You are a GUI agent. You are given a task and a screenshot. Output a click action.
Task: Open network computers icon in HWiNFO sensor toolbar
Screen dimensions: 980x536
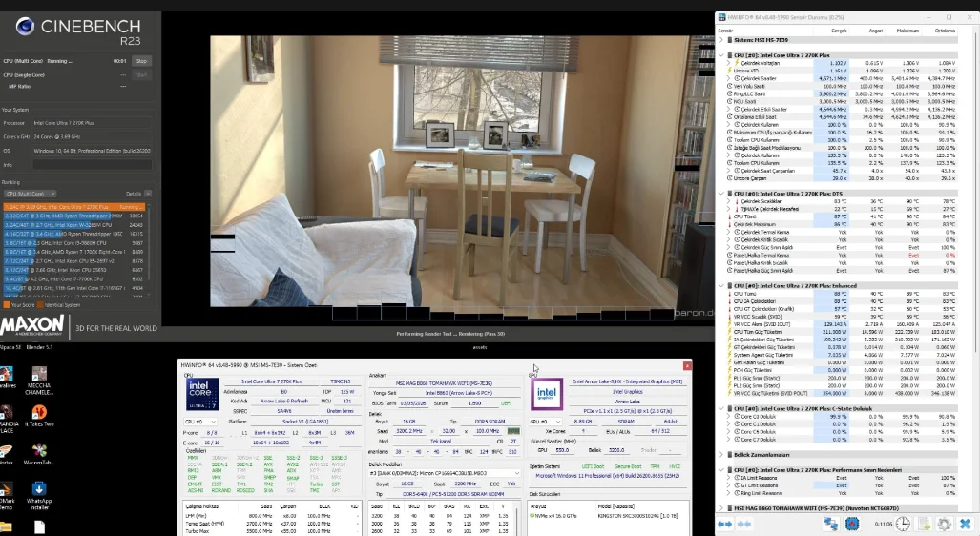click(830, 524)
